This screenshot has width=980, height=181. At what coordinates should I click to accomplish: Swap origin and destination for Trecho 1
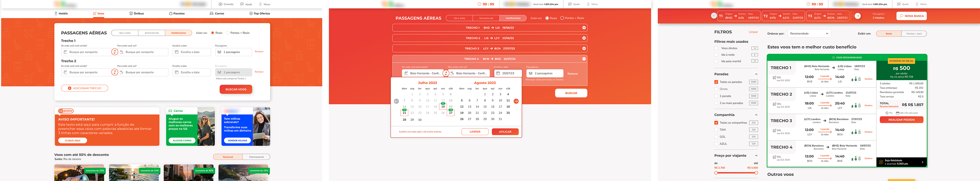tap(115, 52)
